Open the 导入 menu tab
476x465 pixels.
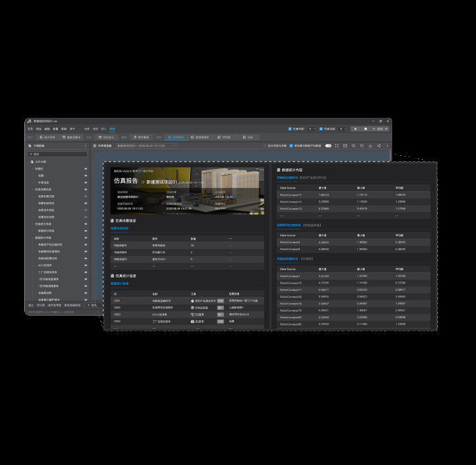[x=104, y=129]
